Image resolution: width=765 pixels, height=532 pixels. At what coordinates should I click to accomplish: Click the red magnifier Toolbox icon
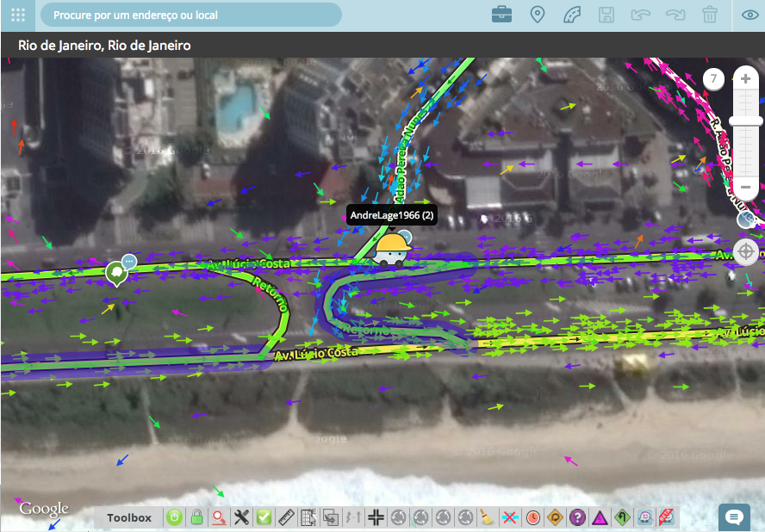pos(219,517)
